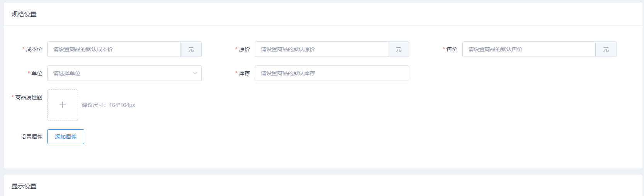This screenshot has height=196, width=644.
Task: Click the 元 suffix beside 原价 field
Action: [x=399, y=50]
